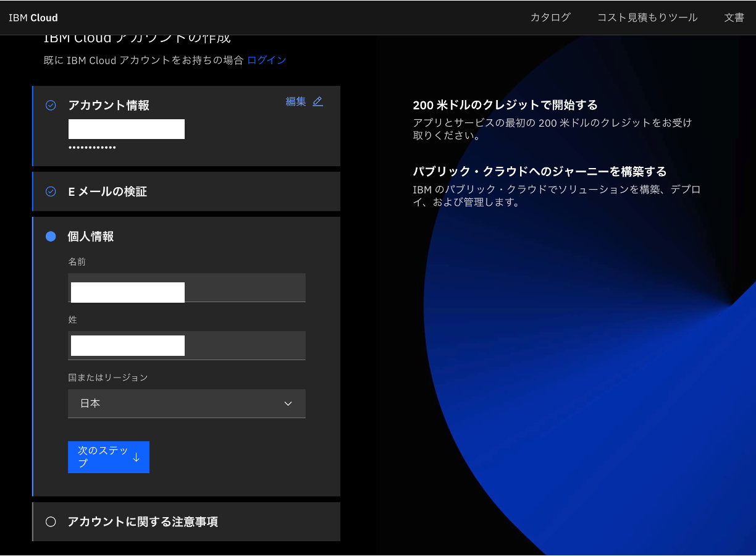Open the 国またはリージョン dropdown chevron
The height and width of the screenshot is (556, 756).
click(288, 403)
